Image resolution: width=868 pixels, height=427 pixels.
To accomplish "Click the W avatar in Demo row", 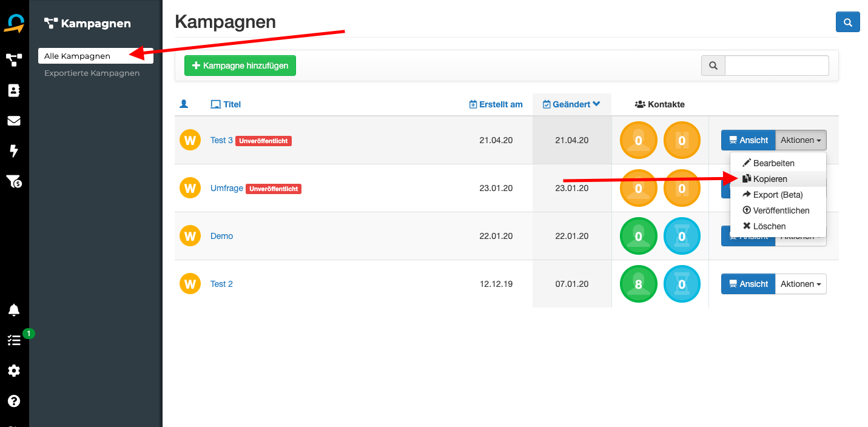I will [190, 236].
